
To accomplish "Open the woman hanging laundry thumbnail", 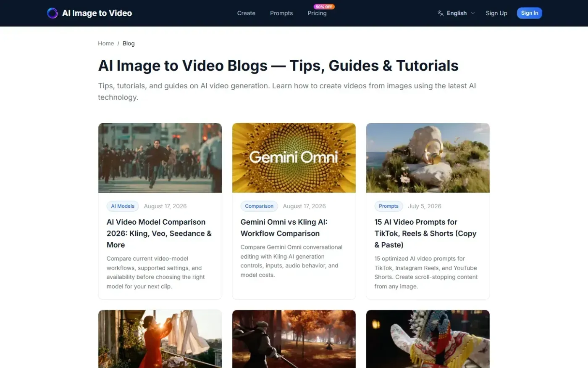I will coord(160,339).
